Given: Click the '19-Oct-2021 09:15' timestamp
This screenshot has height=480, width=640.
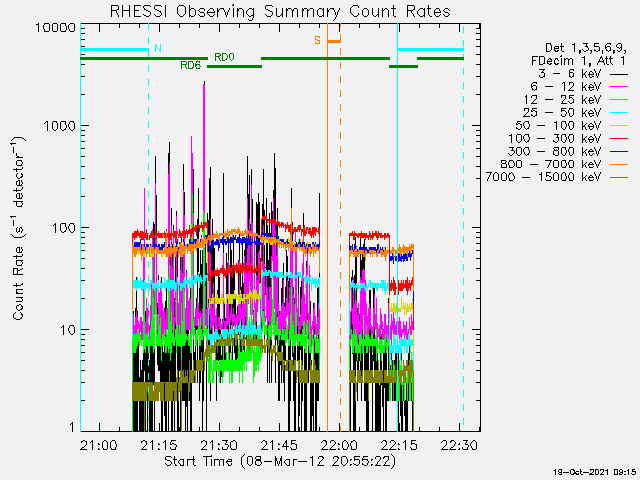Looking at the screenshot, I should 595,472.
